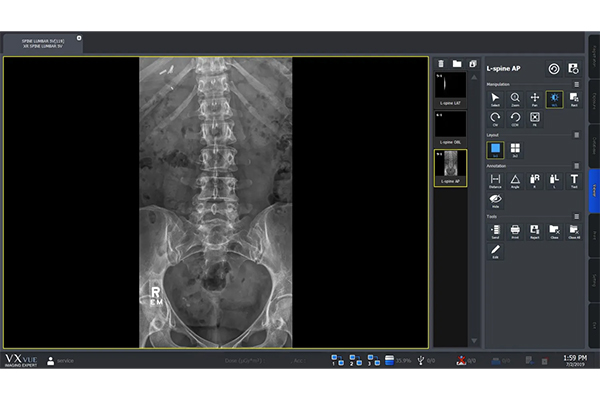Click the copy stack icon above thumbnails
Image resolution: width=600 pixels, height=400 pixels.
(x=473, y=64)
